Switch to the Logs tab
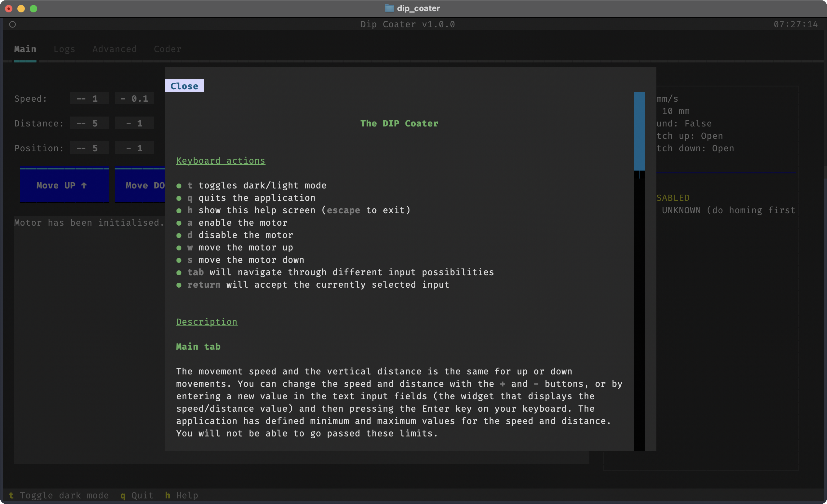Screen dimensions: 827x504 (x=64, y=49)
